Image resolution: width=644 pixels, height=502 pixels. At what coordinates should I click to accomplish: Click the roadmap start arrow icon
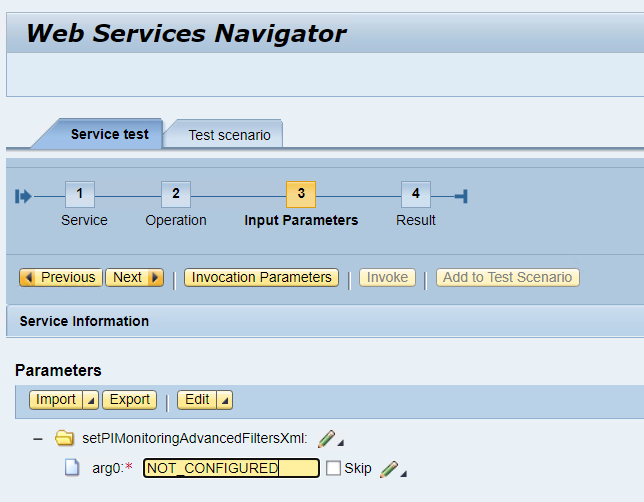click(x=24, y=196)
